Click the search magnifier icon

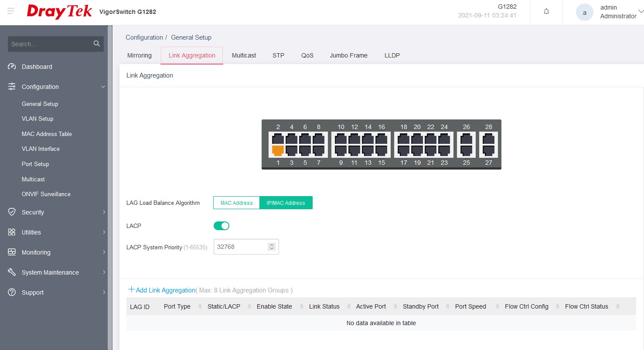96,44
